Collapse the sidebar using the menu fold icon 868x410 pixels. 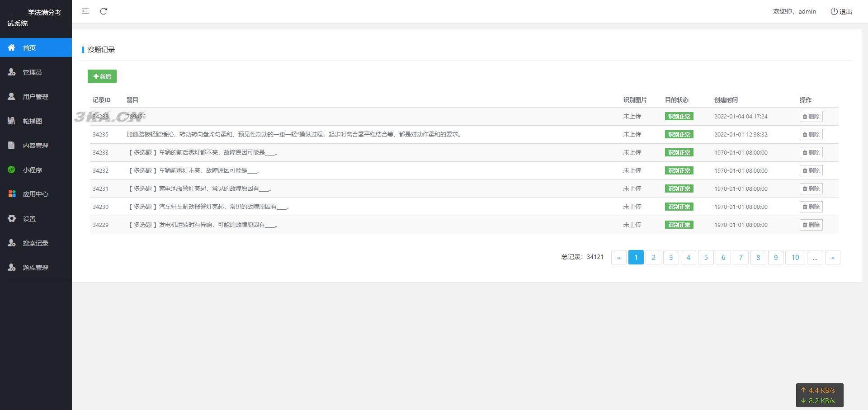point(85,11)
